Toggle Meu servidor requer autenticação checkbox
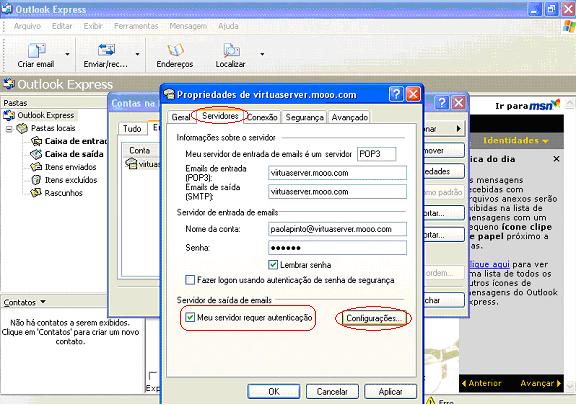The image size is (576, 405). click(x=190, y=317)
